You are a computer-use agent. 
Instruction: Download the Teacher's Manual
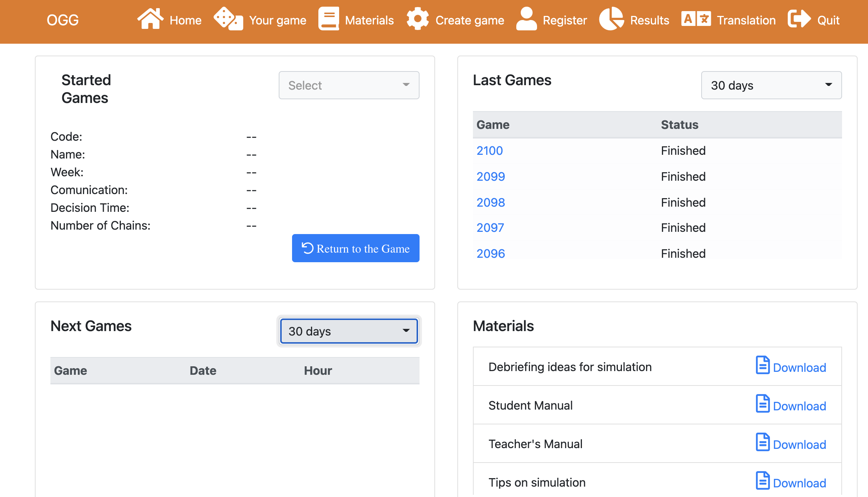pos(799,445)
